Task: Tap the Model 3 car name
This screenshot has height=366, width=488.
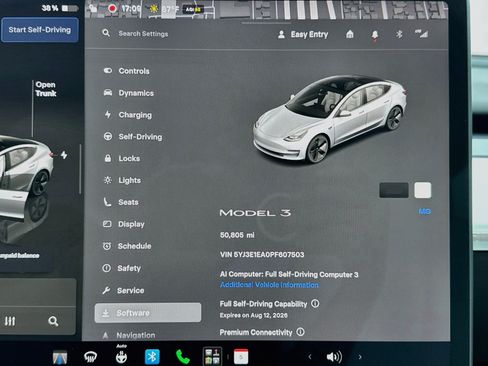Action: (x=255, y=213)
